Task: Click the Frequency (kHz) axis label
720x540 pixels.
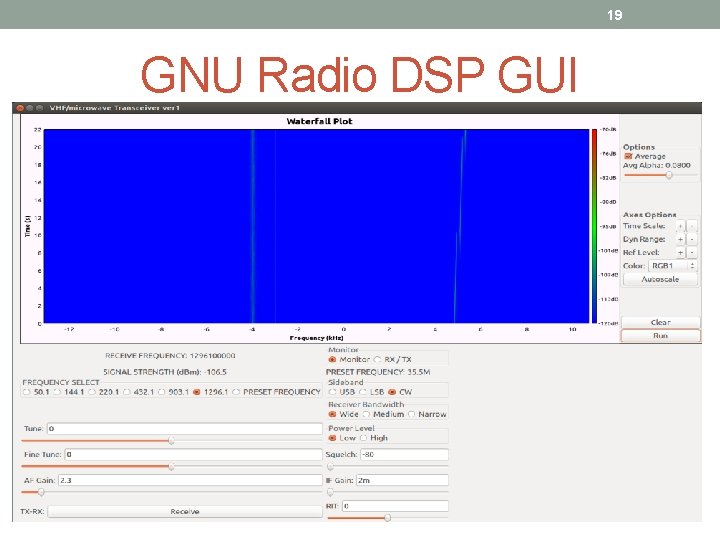Action: 316,338
